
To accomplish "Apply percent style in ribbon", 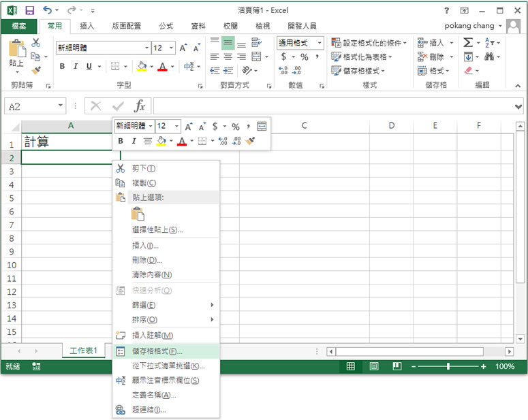I will tap(305, 57).
